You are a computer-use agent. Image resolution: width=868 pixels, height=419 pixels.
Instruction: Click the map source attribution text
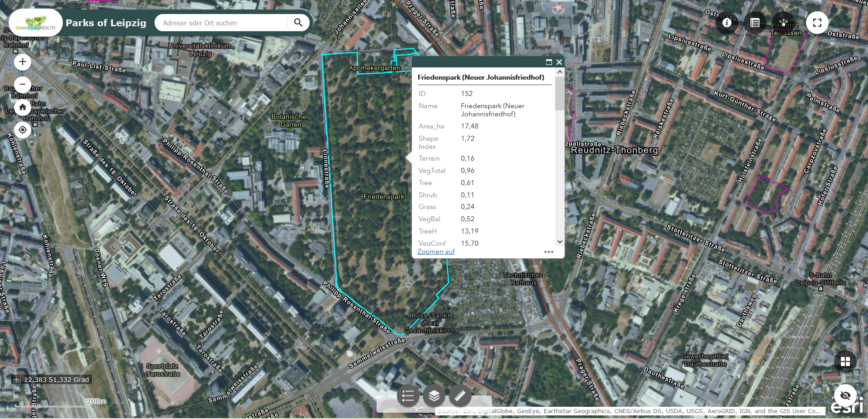(629, 411)
